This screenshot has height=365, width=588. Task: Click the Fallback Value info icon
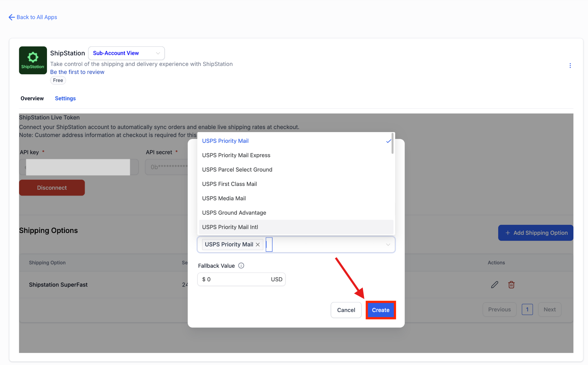coord(241,266)
